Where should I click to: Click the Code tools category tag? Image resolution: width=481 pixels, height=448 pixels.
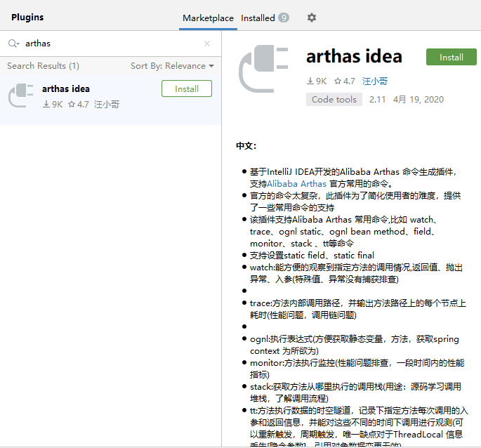[x=334, y=100]
